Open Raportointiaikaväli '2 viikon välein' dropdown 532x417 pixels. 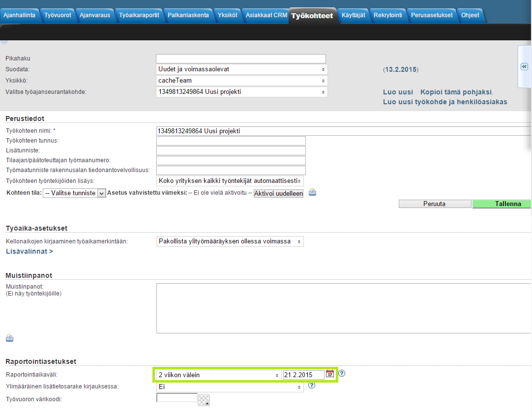[x=217, y=375]
